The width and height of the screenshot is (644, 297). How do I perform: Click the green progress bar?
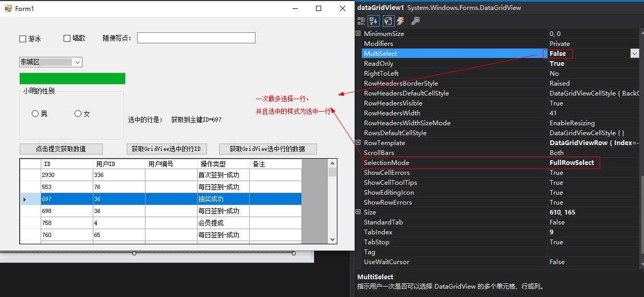coord(72,78)
